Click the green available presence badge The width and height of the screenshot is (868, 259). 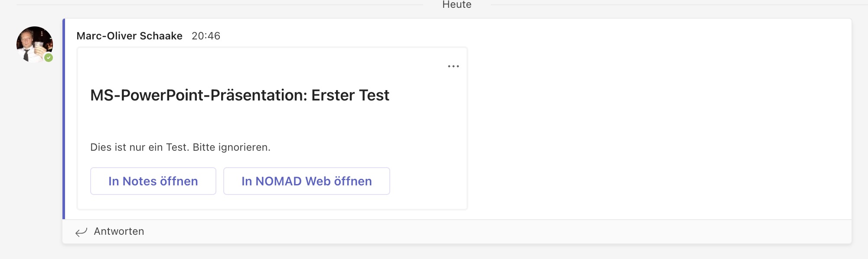[49, 58]
